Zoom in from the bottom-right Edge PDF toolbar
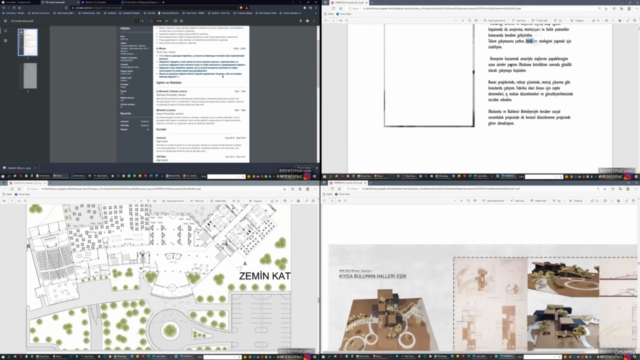 [462, 201]
